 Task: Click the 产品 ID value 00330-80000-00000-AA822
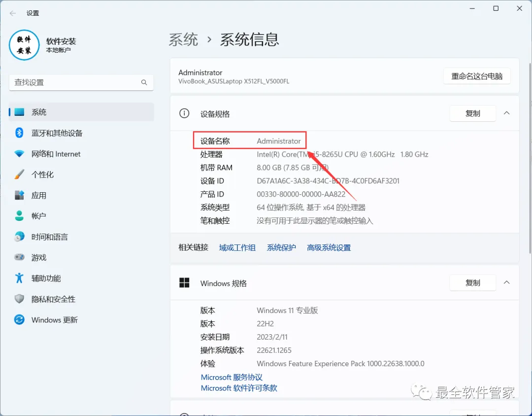tap(301, 194)
